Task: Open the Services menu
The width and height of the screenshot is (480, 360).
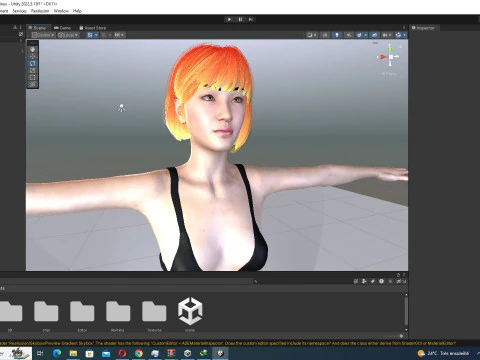Action: tap(20, 11)
